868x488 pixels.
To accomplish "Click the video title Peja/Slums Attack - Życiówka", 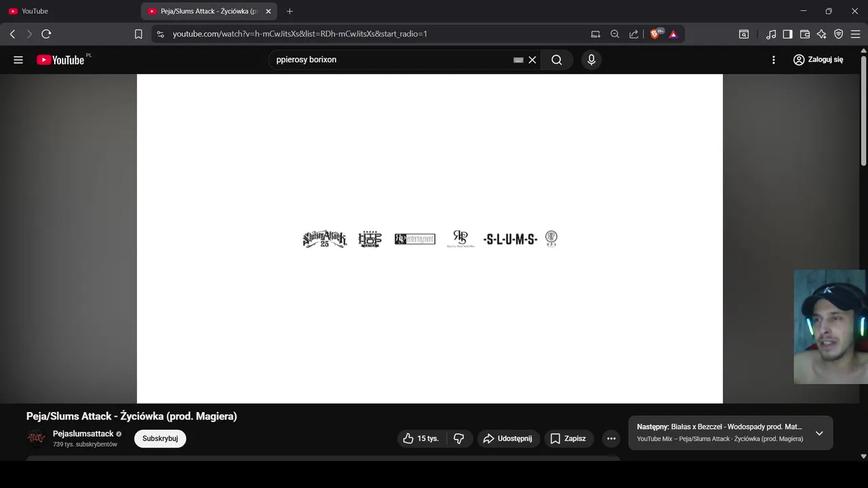I will (x=132, y=416).
